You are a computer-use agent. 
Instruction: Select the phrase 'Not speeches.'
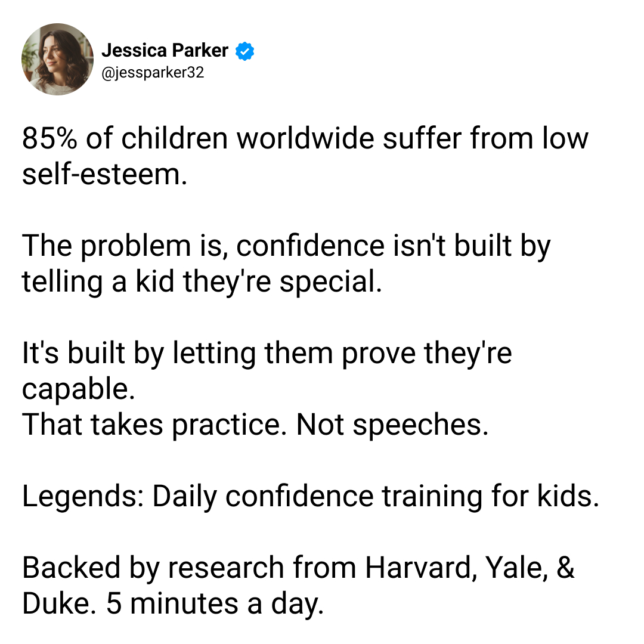click(392, 425)
